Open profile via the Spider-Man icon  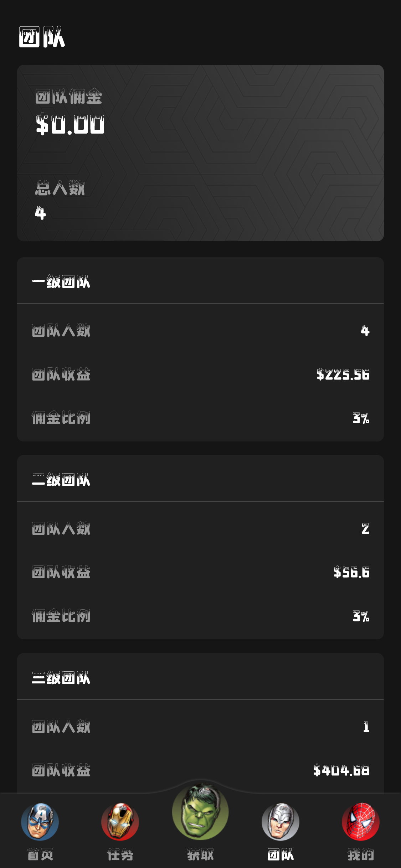pos(360,821)
